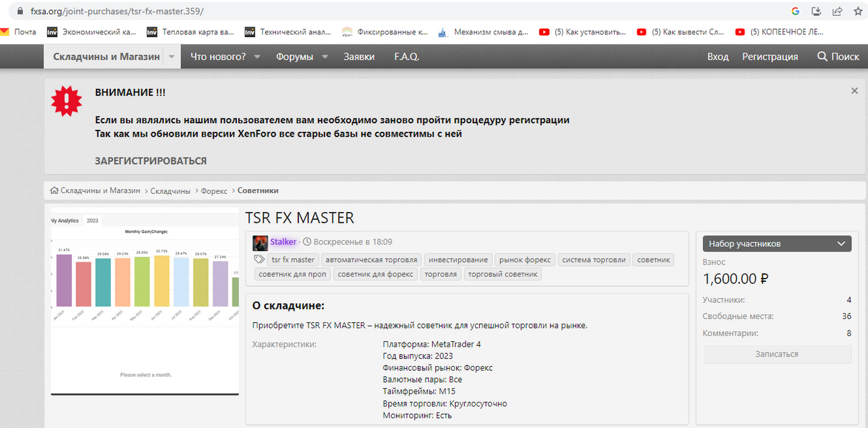Click the О складчине: heading
The width and height of the screenshot is (868, 428).
(288, 306)
